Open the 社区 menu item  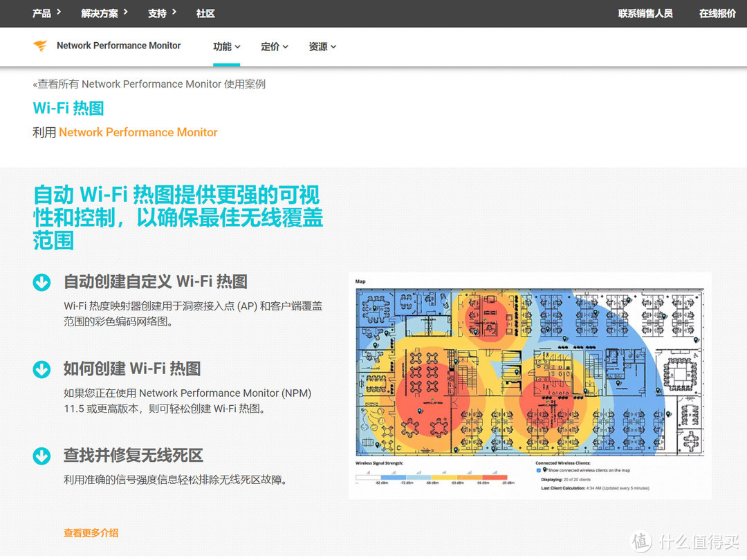(205, 13)
